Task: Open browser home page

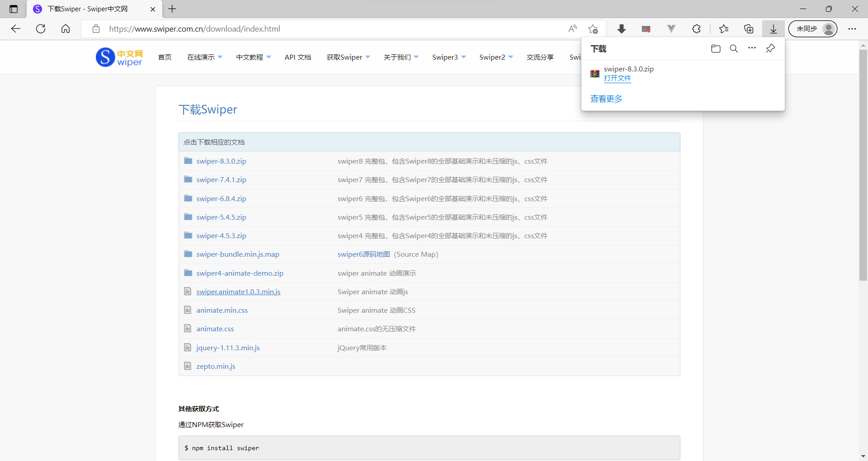Action: [66, 29]
